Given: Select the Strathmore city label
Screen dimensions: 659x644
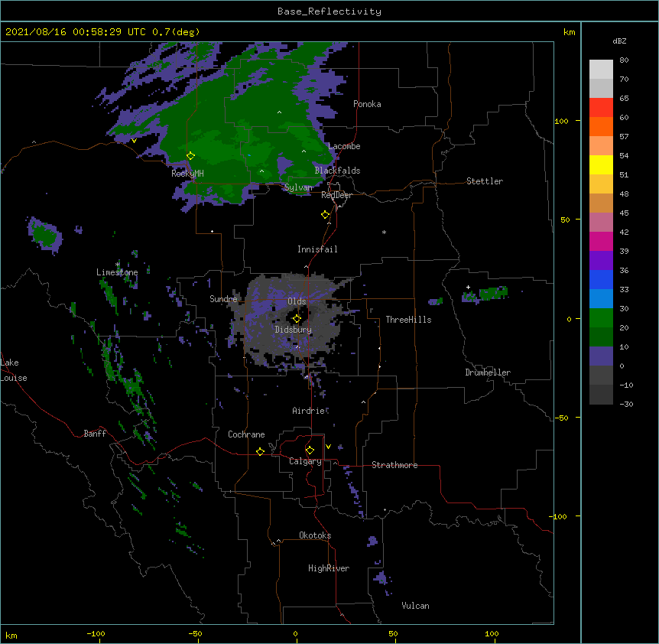Looking at the screenshot, I should click(394, 465).
